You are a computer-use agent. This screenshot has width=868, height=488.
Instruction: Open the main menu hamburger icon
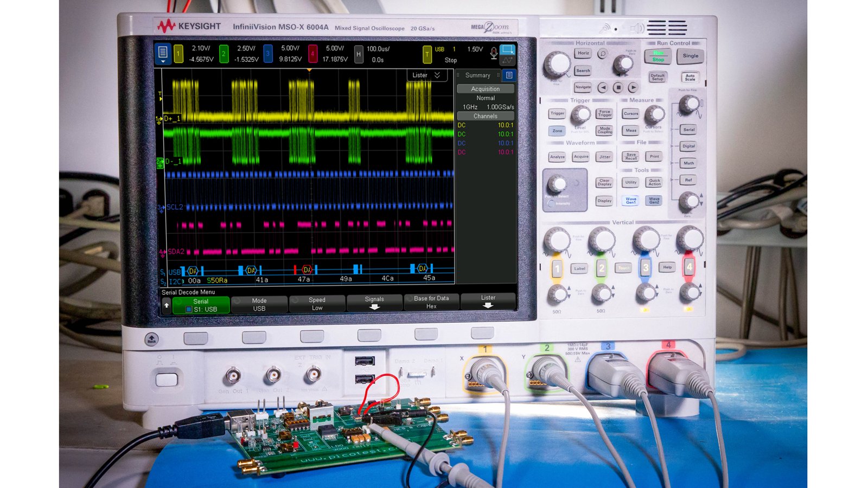[163, 54]
